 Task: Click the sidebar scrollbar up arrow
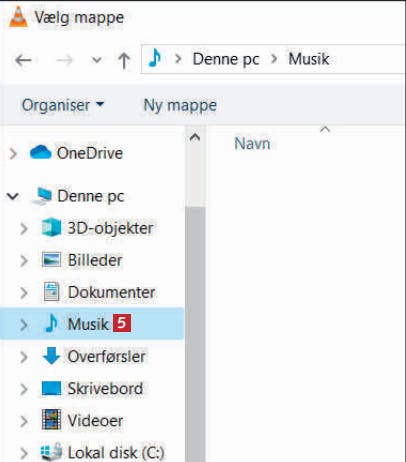point(195,137)
